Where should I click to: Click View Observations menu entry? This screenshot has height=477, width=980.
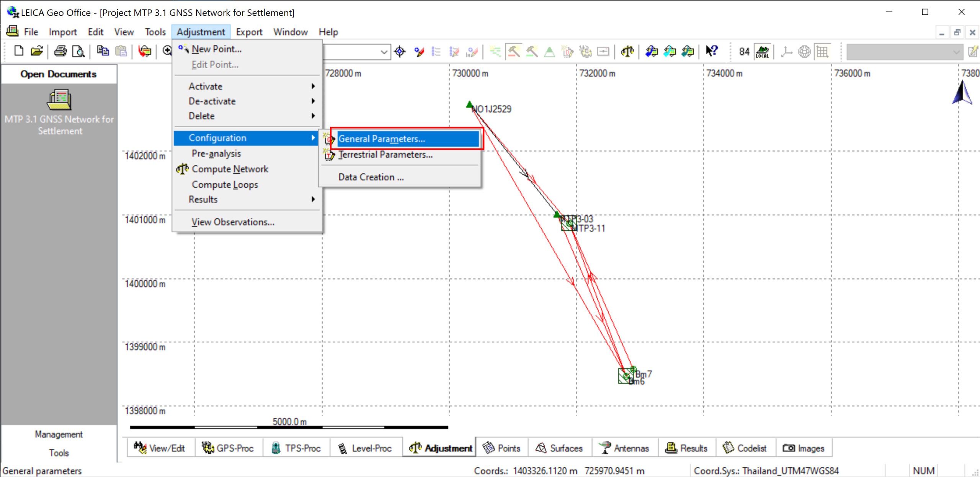click(233, 222)
